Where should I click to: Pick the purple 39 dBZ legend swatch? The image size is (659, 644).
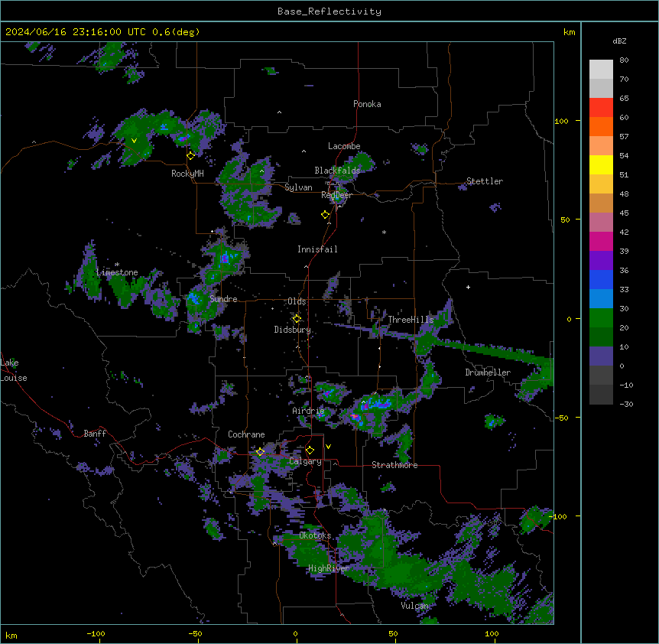pos(601,261)
